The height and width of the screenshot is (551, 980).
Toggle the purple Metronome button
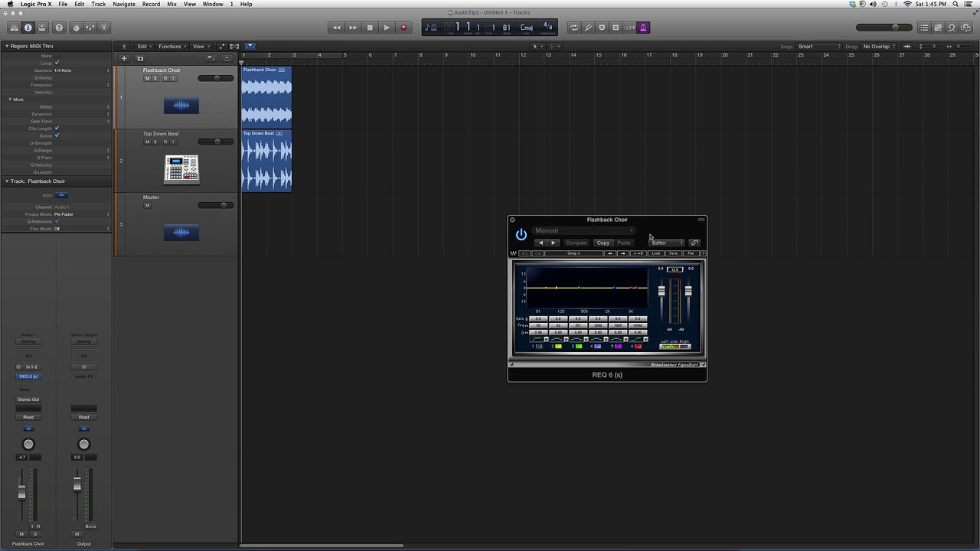[643, 28]
